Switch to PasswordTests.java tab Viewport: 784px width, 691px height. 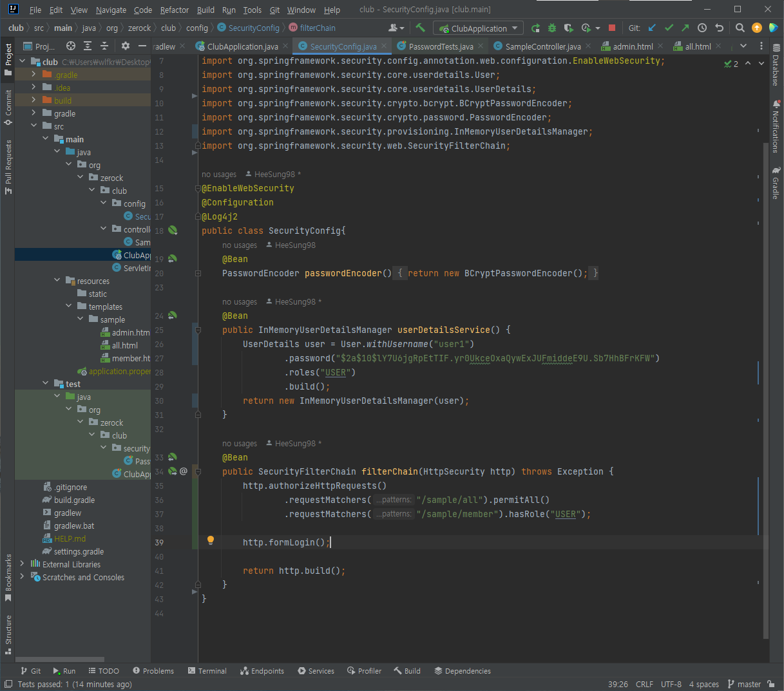click(441, 46)
